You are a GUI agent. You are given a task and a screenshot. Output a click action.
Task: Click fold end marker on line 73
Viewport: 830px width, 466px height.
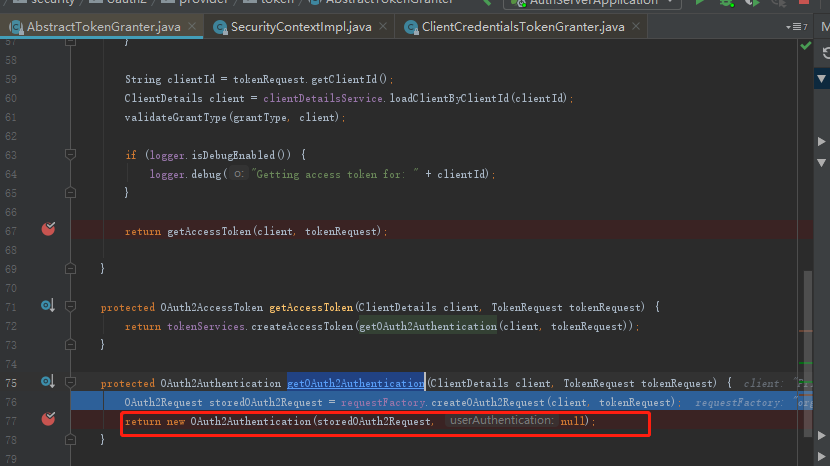[70, 345]
